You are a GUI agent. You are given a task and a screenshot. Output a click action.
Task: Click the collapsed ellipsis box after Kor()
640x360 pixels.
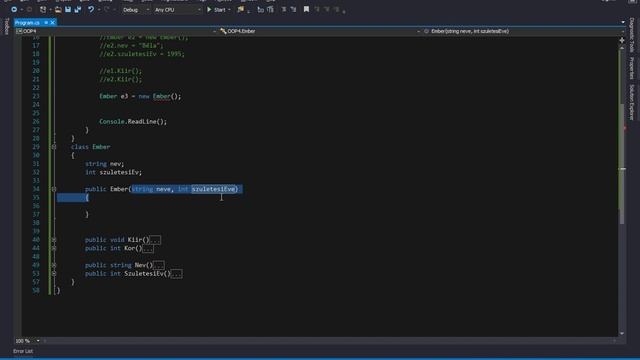(148, 249)
